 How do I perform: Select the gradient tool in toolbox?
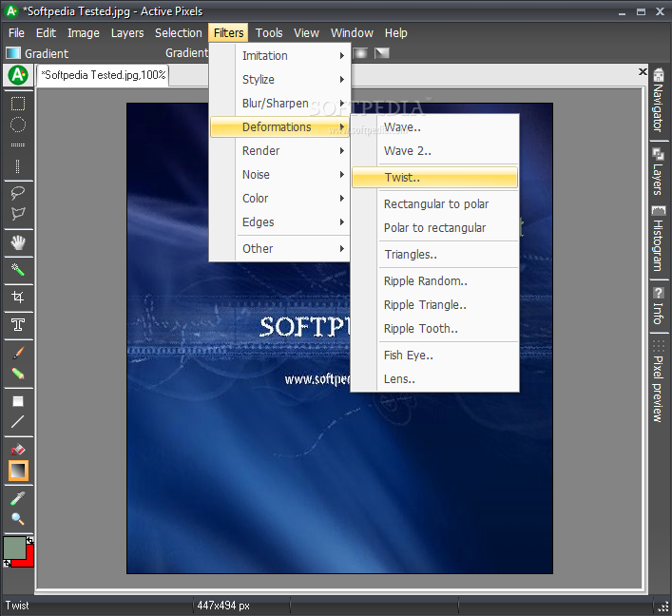pos(18,471)
